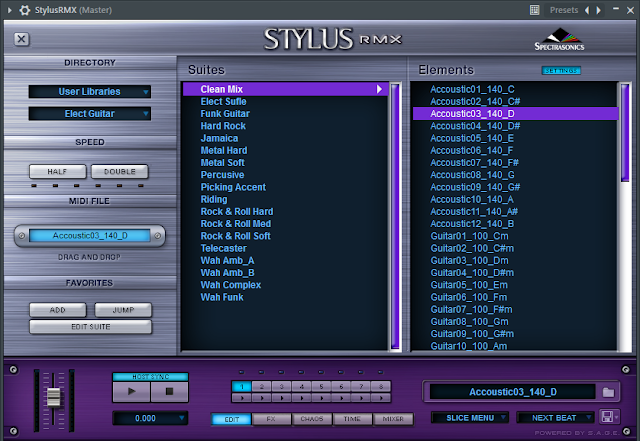Toggle DOUBLE speed
This screenshot has height=441, width=640.
point(120,172)
